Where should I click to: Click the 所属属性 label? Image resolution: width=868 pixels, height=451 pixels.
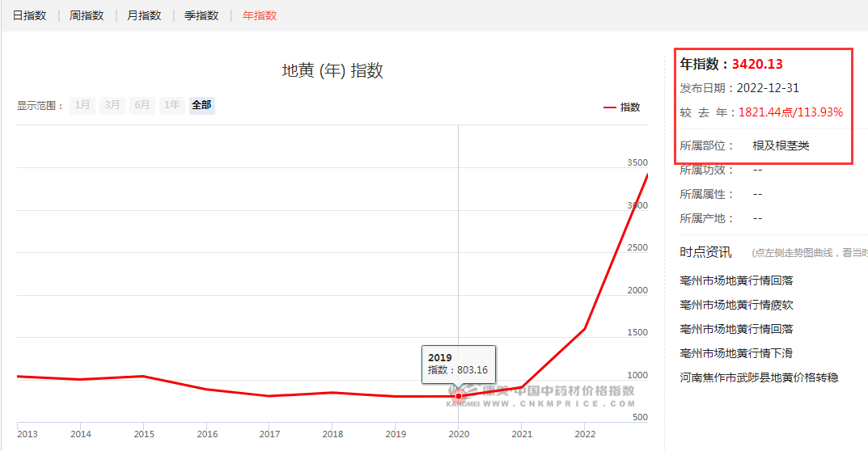(x=707, y=194)
